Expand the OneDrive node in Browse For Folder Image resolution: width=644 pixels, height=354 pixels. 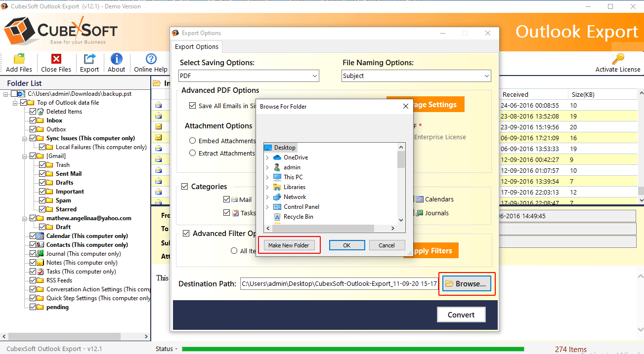[x=267, y=157]
